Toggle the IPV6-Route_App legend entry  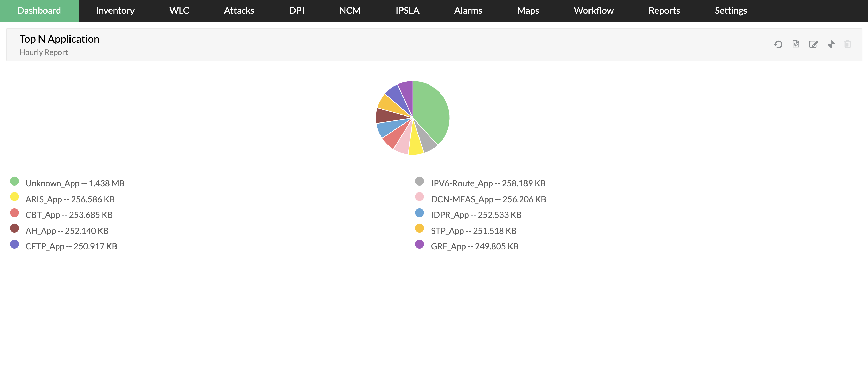(487, 183)
